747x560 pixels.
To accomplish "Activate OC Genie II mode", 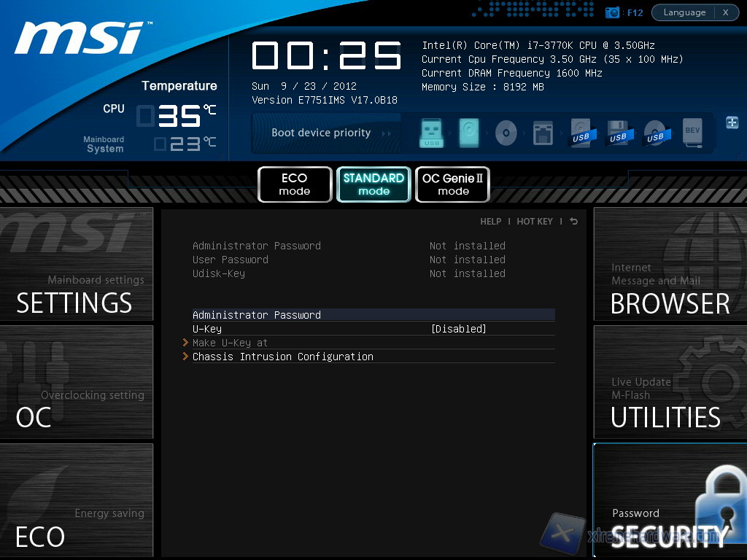I will tap(452, 184).
